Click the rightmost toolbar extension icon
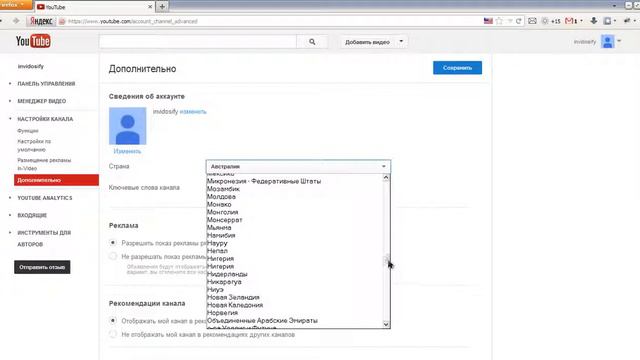640x360 pixels. [627, 21]
